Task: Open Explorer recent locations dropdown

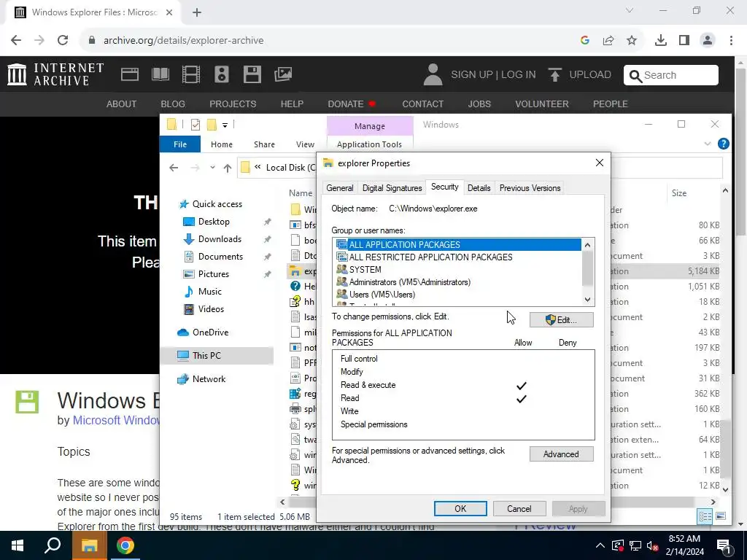Action: coord(212,168)
